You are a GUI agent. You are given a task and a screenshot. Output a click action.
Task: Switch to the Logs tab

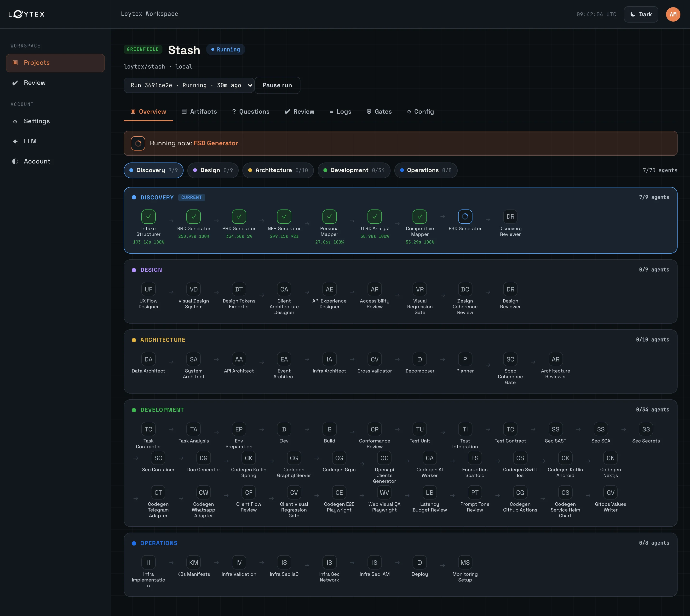[340, 112]
